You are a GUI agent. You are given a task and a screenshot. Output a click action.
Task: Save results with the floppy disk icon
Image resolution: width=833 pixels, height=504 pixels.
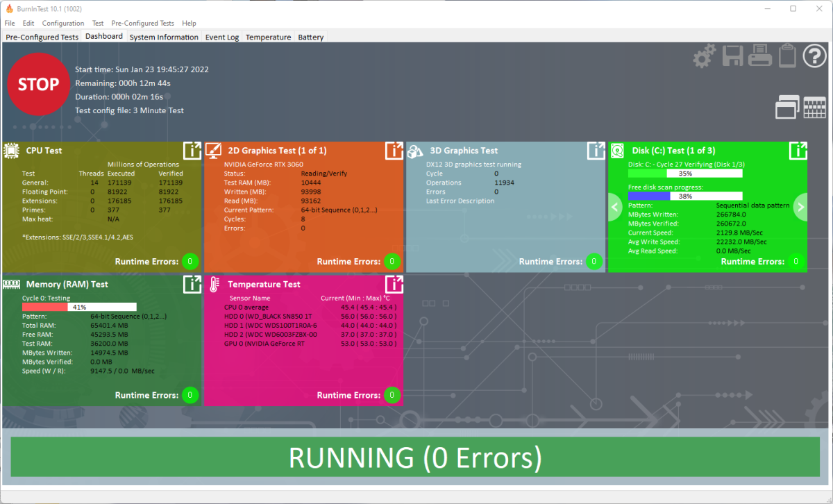(733, 56)
